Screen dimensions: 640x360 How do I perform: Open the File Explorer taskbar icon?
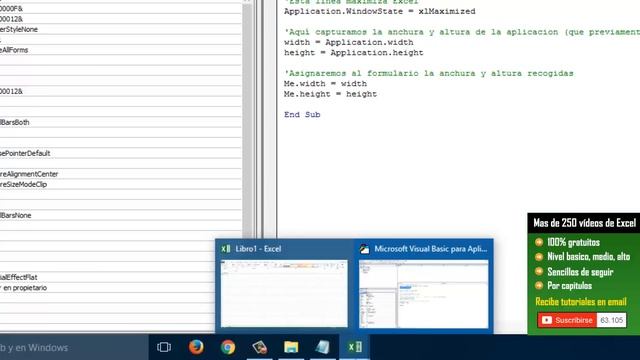291,347
